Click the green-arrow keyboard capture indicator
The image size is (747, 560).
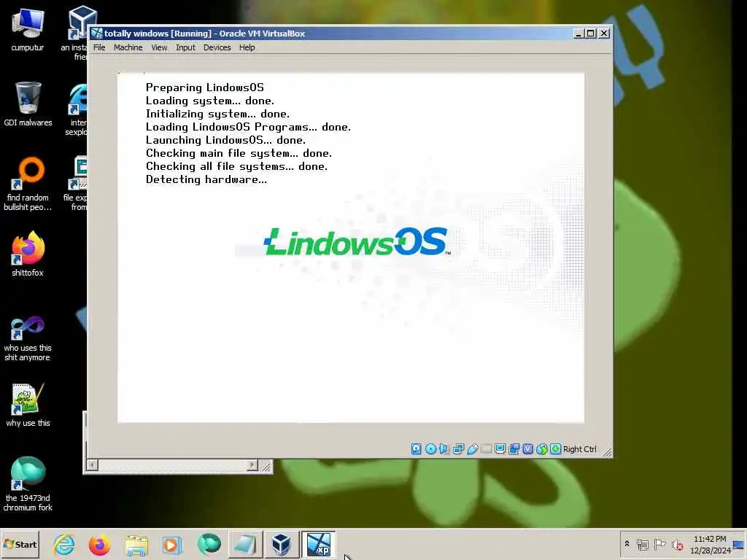[555, 449]
